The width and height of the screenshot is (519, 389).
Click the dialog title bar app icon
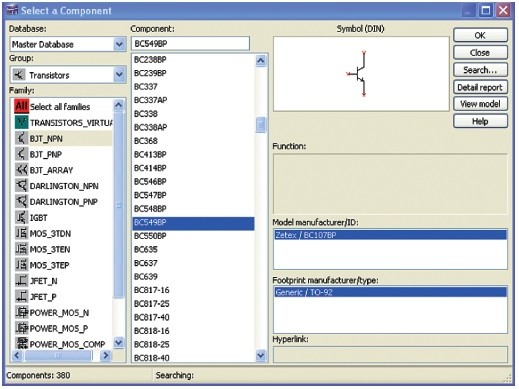13,10
